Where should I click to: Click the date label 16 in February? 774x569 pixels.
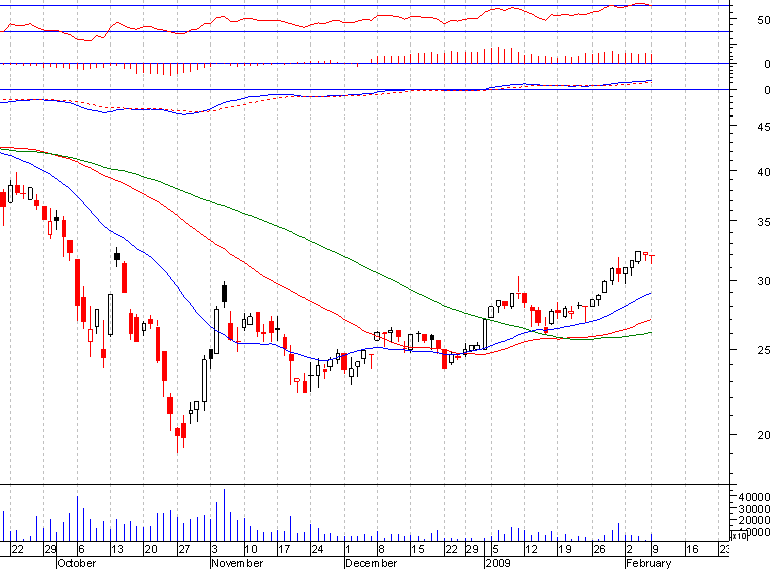tap(692, 549)
